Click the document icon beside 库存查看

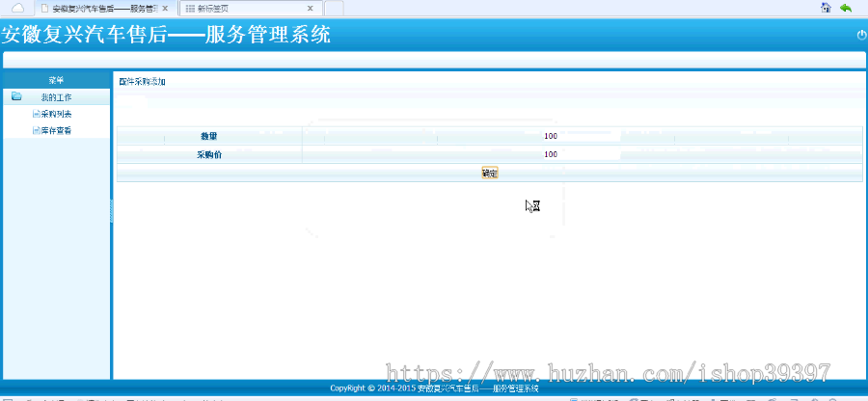pos(37,131)
